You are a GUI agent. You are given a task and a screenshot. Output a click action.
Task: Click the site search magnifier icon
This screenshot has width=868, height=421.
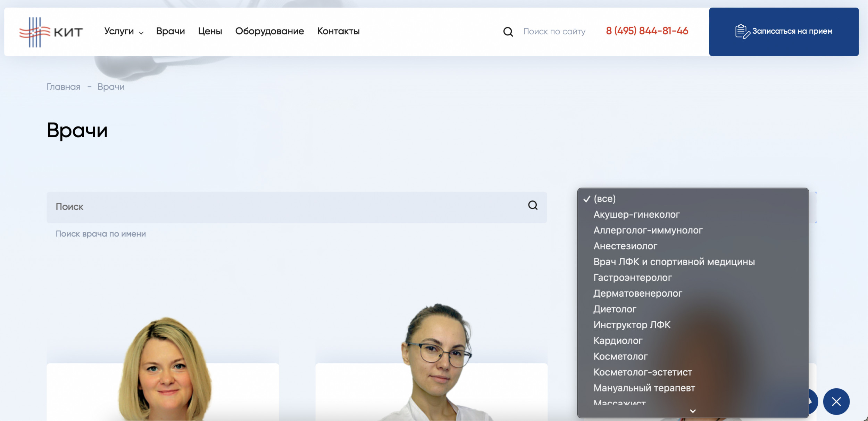[x=508, y=32]
